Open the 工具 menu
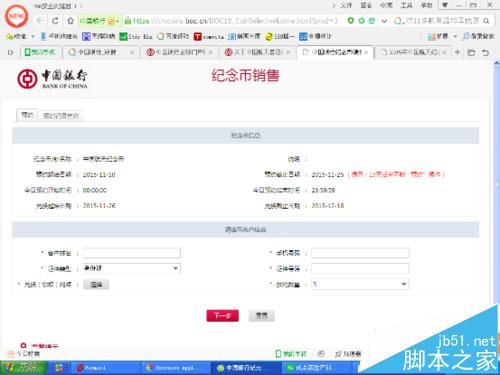The height and width of the screenshot is (375, 500). (x=406, y=5)
